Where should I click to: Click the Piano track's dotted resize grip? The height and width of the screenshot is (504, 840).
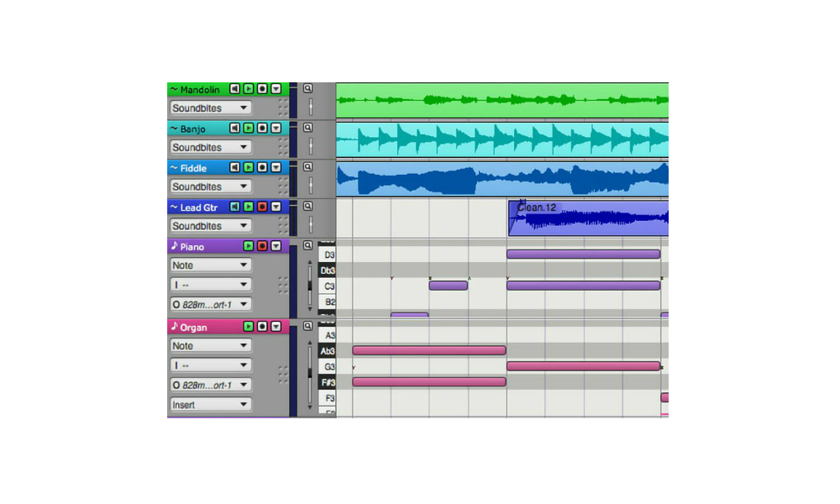coord(283,285)
